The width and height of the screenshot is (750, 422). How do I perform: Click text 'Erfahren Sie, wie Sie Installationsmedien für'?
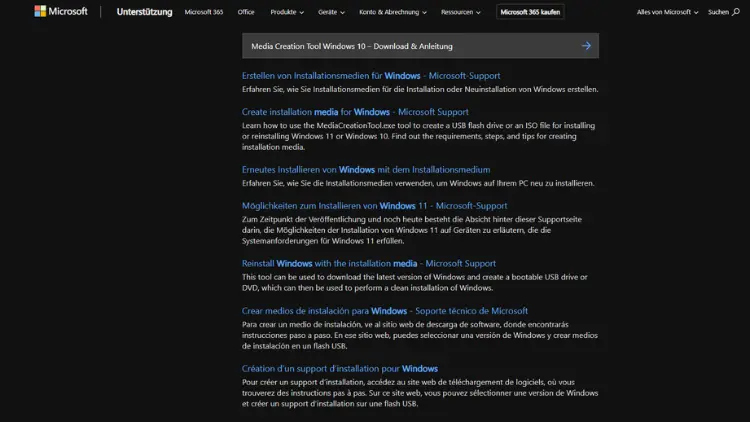pos(420,89)
